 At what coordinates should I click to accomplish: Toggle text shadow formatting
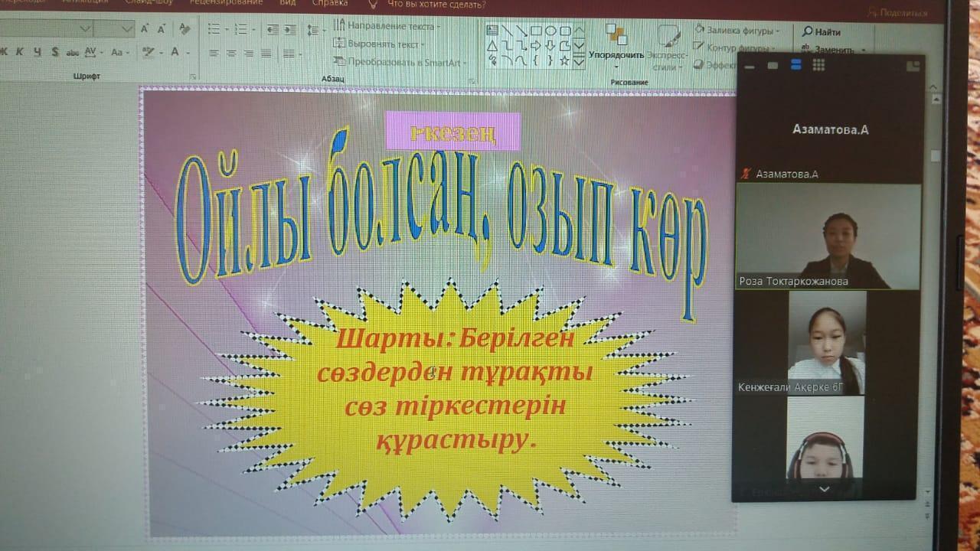tap(55, 52)
